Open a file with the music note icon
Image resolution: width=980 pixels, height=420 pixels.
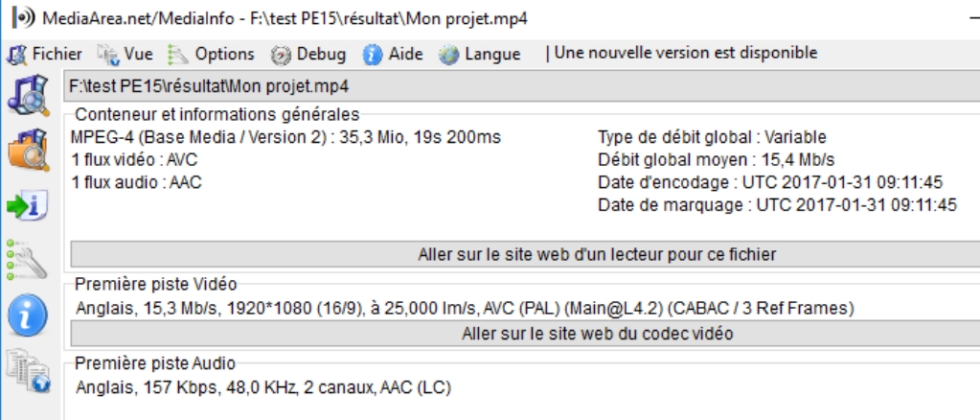click(29, 95)
